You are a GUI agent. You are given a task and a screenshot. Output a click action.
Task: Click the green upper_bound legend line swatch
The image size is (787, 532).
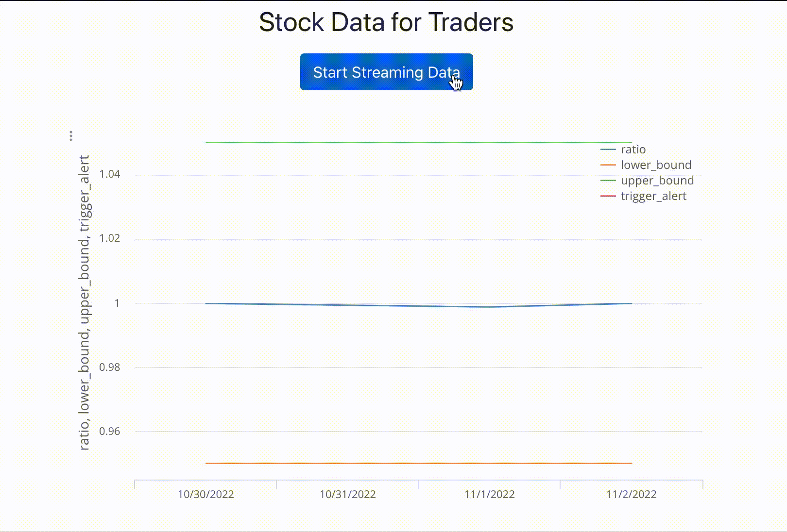point(608,181)
